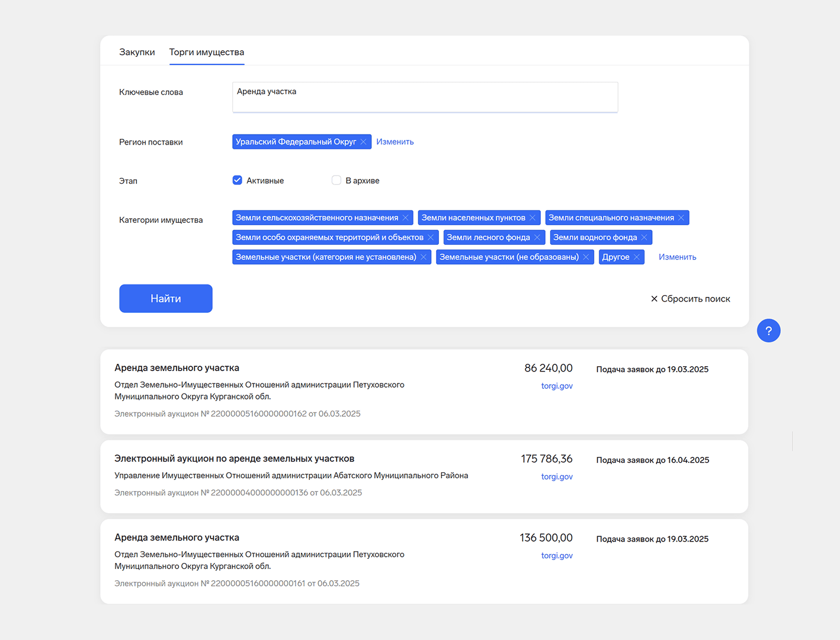Remove Земли лесного фонда category tag
Image resolution: width=840 pixels, height=640 pixels.
pyautogui.click(x=537, y=238)
